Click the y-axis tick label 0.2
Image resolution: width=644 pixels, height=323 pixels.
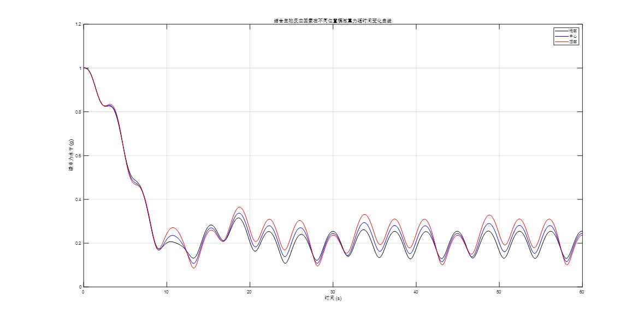79,243
